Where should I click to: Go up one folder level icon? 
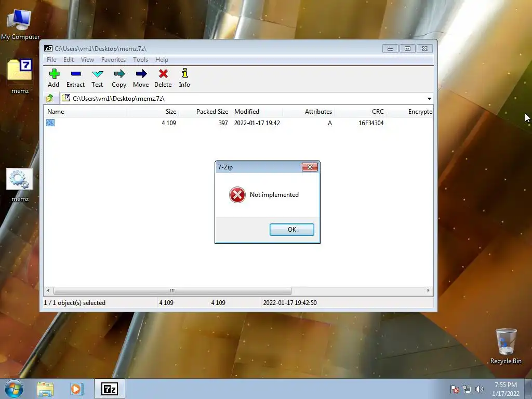[x=49, y=98]
